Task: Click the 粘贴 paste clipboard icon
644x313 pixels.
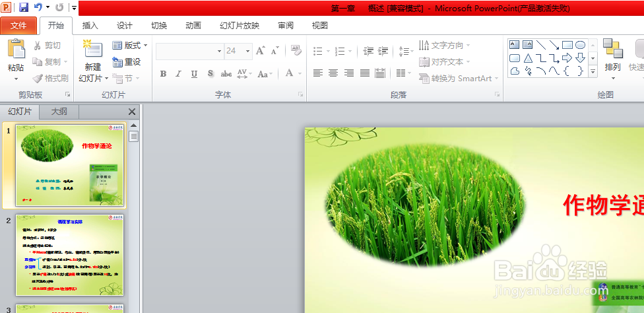Action: (x=16, y=49)
